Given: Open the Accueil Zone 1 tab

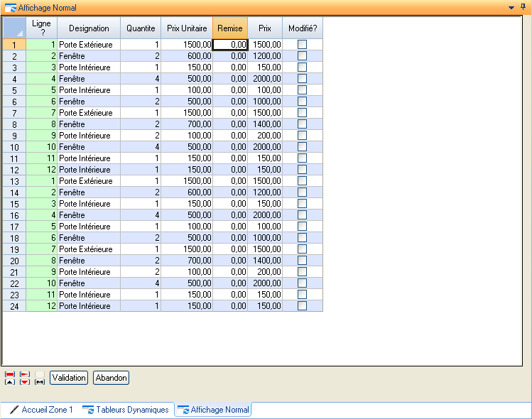Looking at the screenshot, I should click(x=41, y=410).
